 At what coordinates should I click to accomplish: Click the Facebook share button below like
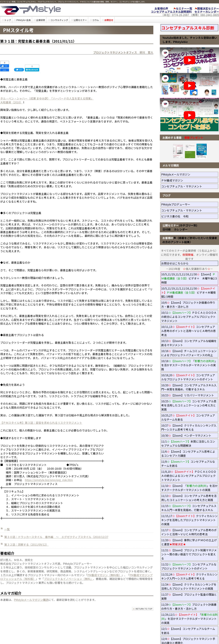tap(4, 70)
